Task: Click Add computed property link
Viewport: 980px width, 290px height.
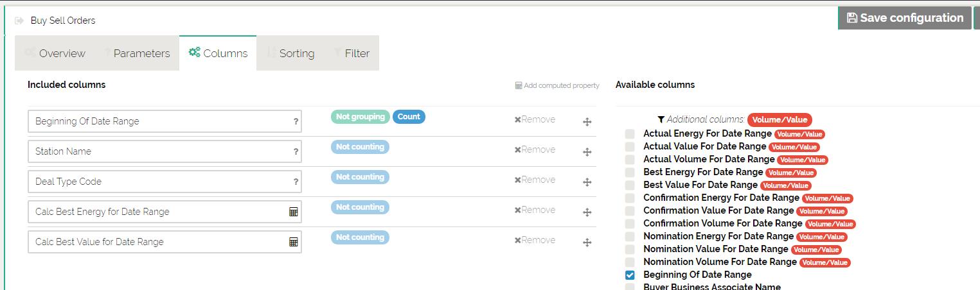Action: pos(557,85)
